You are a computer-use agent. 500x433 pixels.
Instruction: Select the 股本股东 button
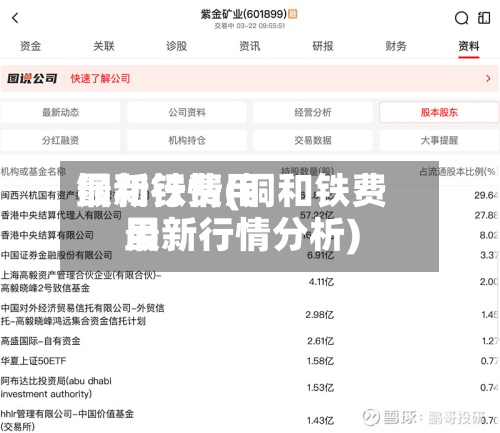click(x=439, y=112)
